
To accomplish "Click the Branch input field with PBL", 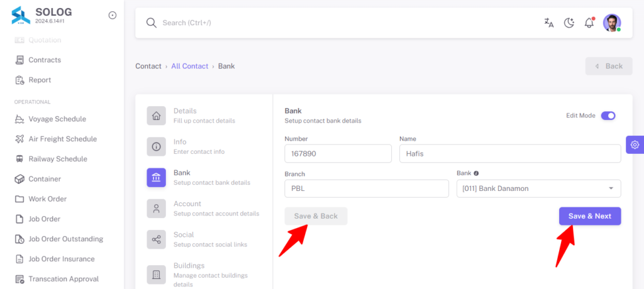I will (x=367, y=189).
